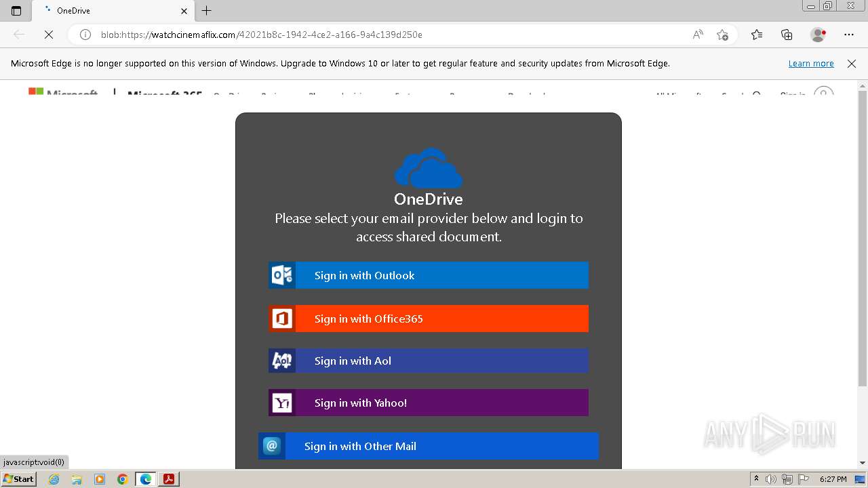Launch Internet Explorer from taskbar

tap(54, 479)
